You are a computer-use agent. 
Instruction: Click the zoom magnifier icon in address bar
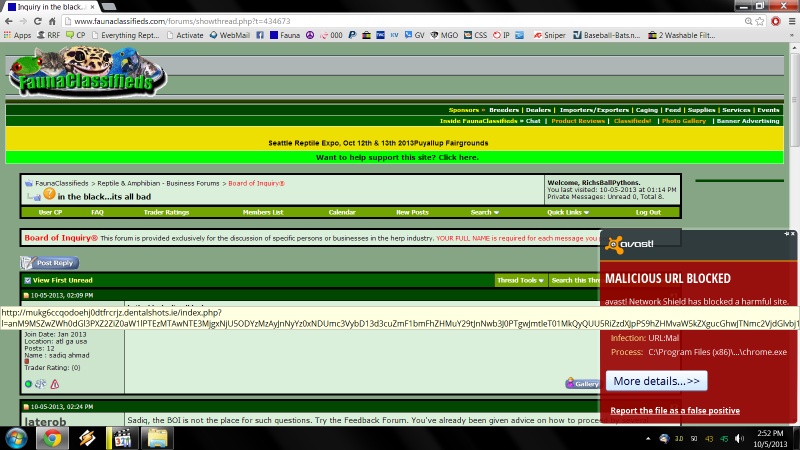click(748, 21)
